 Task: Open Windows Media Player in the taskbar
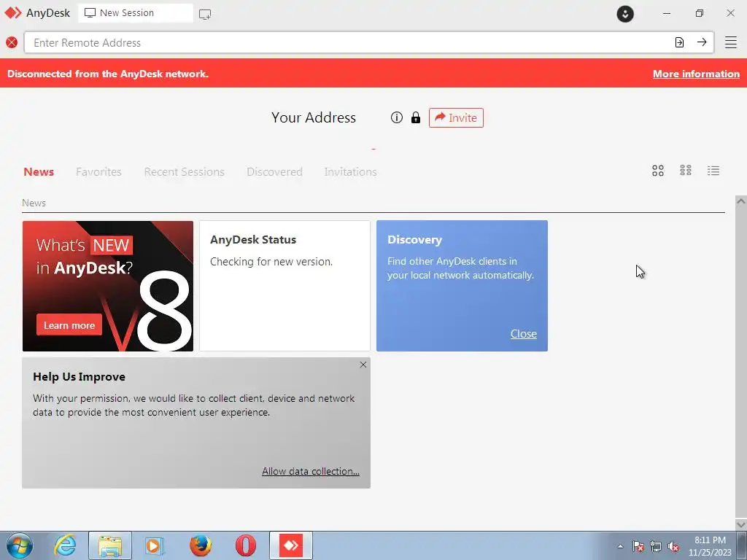(155, 545)
